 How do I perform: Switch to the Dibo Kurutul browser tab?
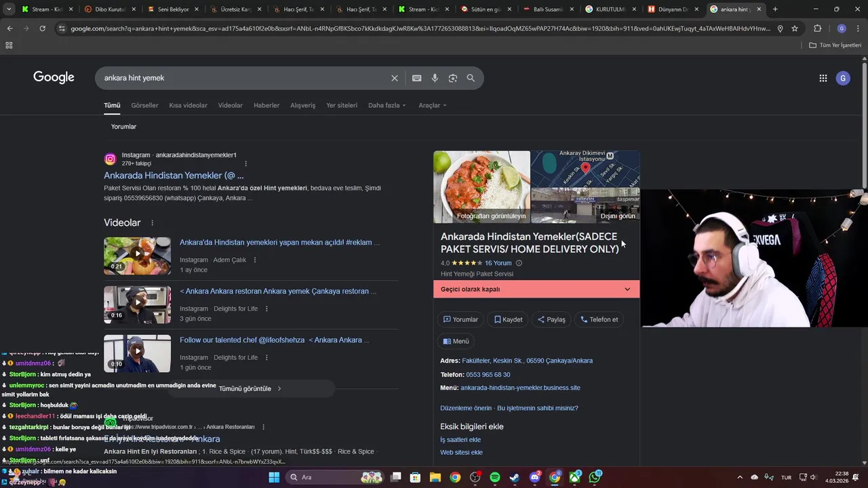coord(108,9)
